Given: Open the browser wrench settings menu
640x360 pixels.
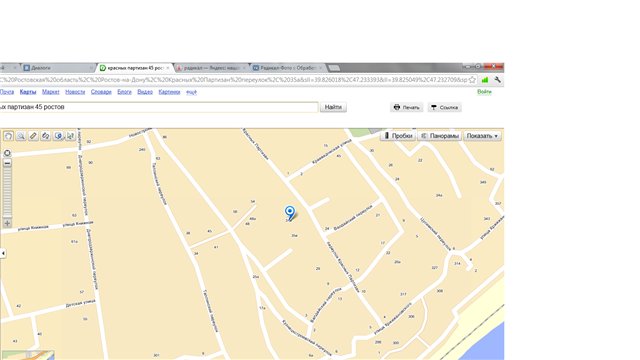Looking at the screenshot, I should pos(497,80).
